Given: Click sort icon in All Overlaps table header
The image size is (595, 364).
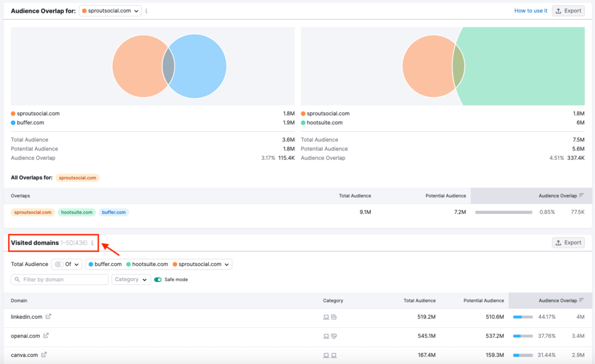Looking at the screenshot, I should coord(582,196).
